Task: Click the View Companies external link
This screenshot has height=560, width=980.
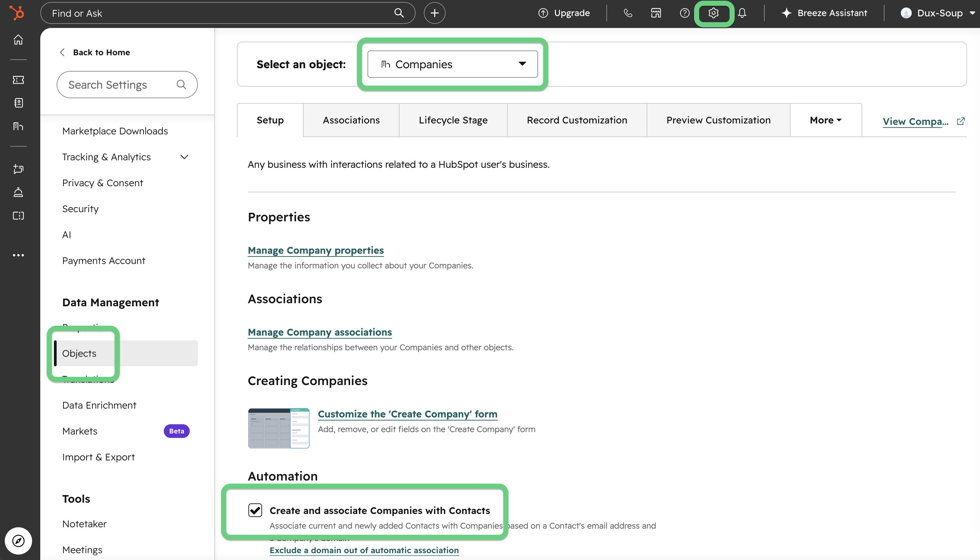Action: pos(923,121)
